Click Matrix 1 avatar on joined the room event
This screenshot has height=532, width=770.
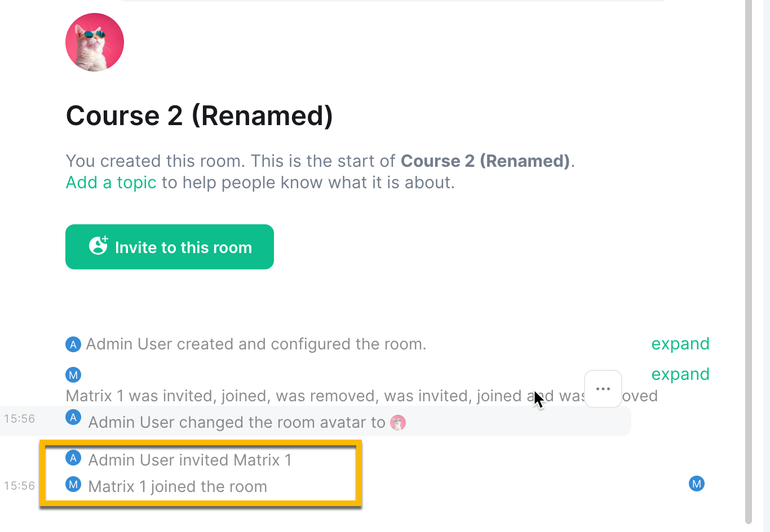pyautogui.click(x=73, y=484)
